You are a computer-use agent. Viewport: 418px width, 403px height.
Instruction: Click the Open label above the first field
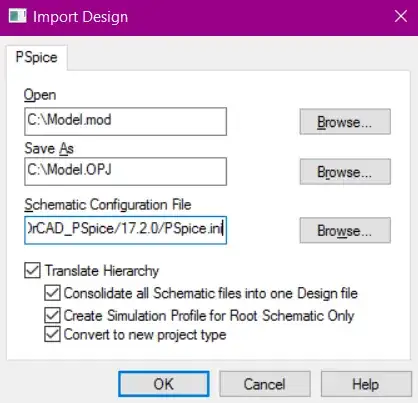pos(40,95)
